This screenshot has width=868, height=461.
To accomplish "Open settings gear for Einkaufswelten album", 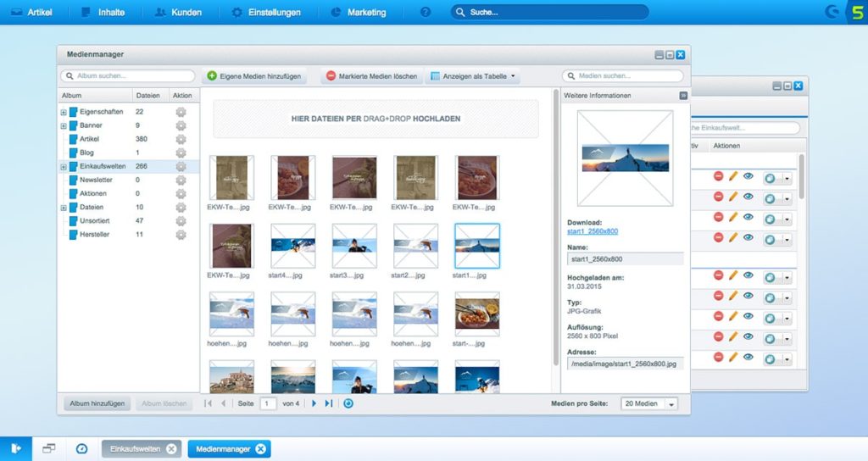I will pos(181,167).
